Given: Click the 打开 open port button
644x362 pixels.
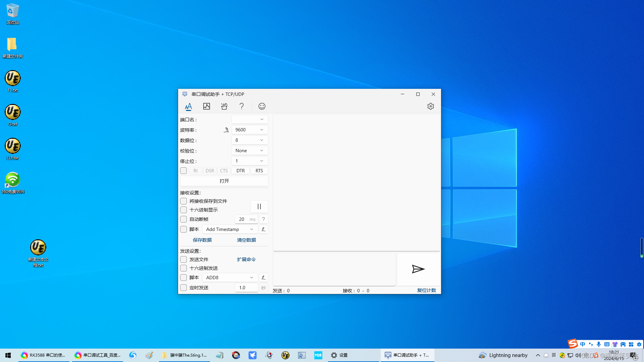Looking at the screenshot, I should 224,181.
